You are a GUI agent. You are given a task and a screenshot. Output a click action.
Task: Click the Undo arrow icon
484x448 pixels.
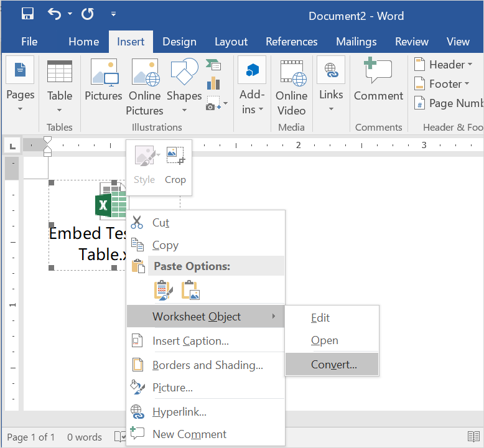click(55, 14)
